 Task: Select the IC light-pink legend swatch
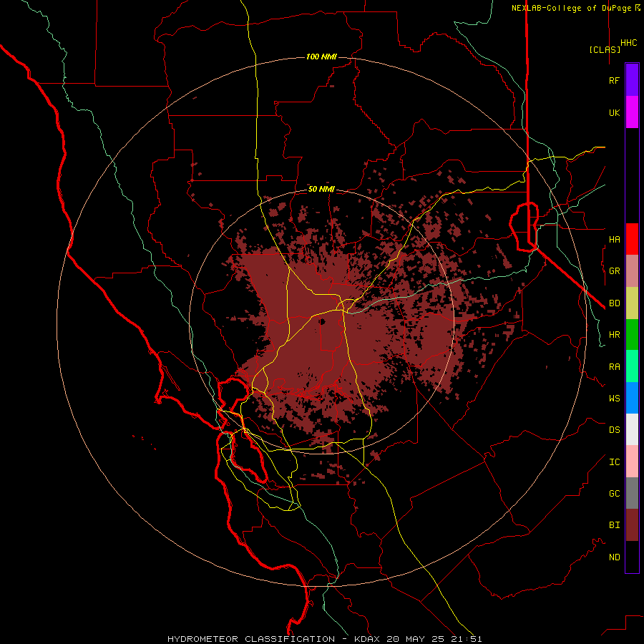coord(632,462)
